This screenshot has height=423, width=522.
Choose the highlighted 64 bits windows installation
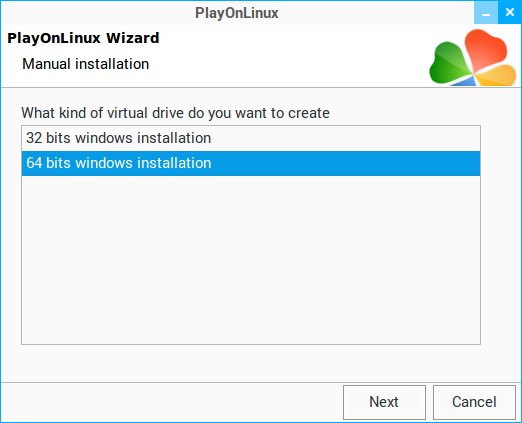click(x=251, y=163)
